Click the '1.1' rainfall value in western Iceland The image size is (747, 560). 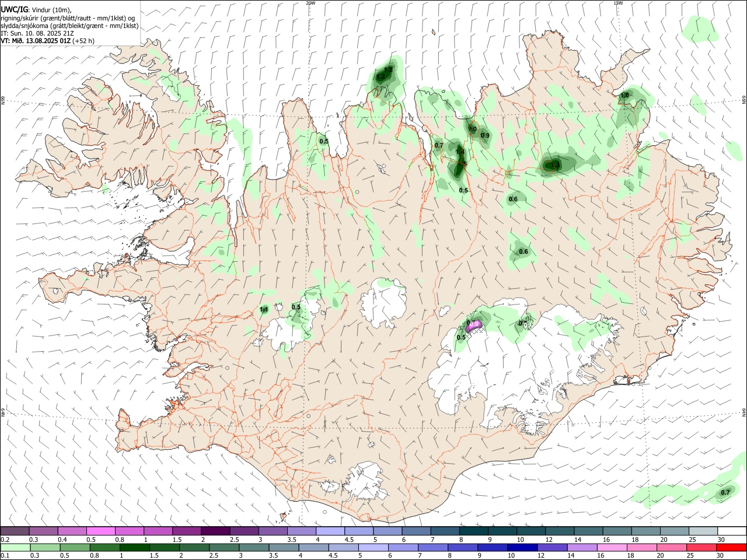click(x=263, y=310)
